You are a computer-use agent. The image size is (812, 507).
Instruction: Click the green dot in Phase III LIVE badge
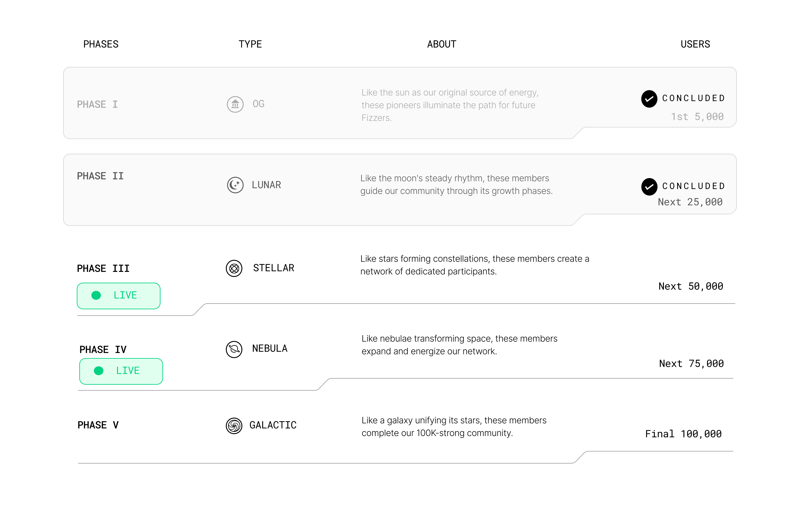[x=96, y=295]
